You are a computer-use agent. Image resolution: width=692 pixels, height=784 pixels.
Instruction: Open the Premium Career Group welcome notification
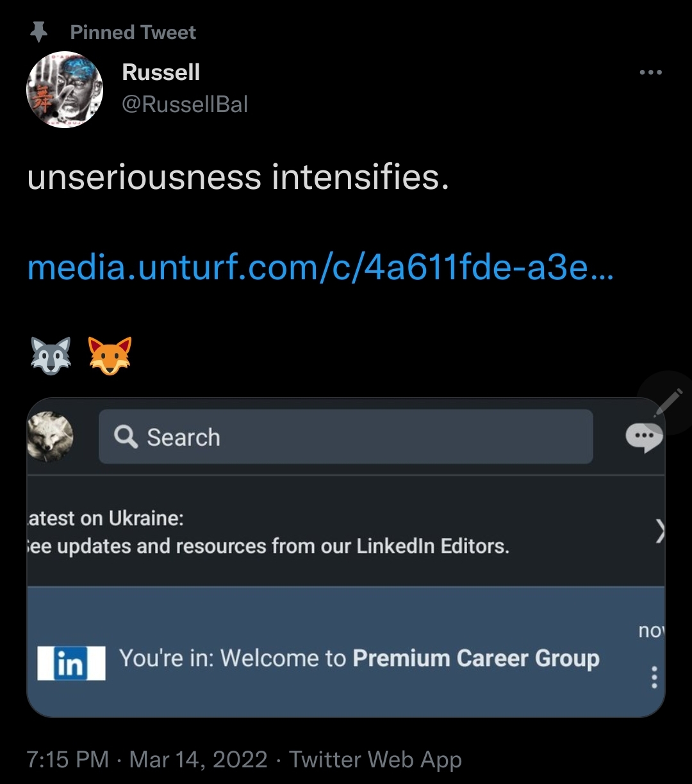[x=359, y=658]
